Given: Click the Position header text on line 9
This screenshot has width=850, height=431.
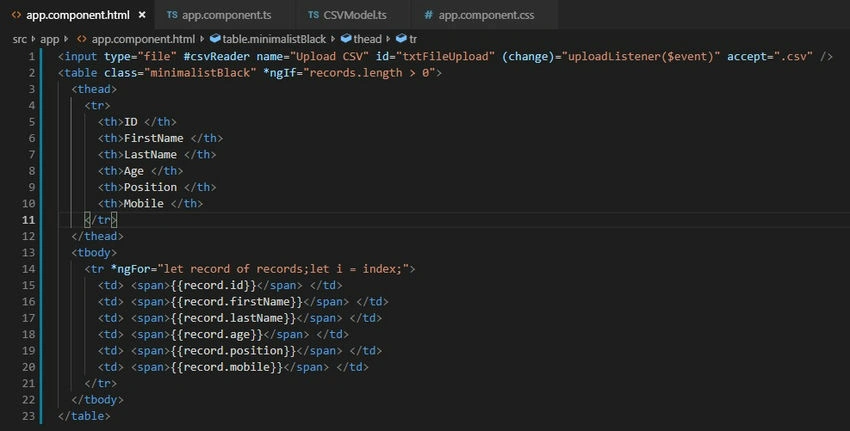Looking at the screenshot, I should coord(150,187).
